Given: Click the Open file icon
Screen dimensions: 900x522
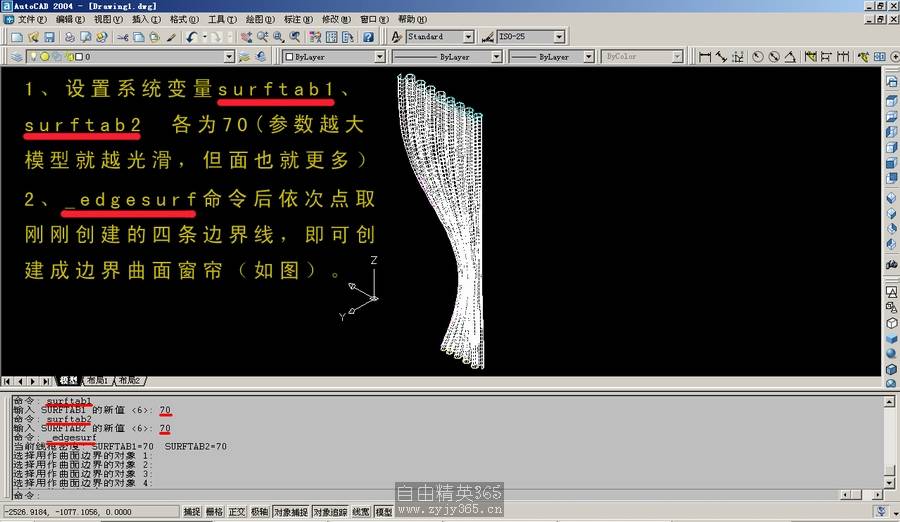Looking at the screenshot, I should pos(32,37).
